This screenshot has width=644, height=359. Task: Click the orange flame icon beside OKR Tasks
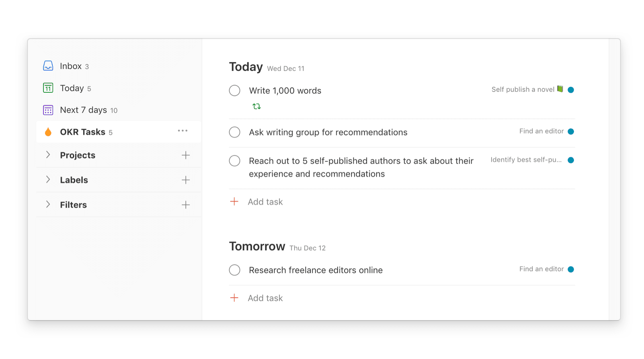coord(48,132)
